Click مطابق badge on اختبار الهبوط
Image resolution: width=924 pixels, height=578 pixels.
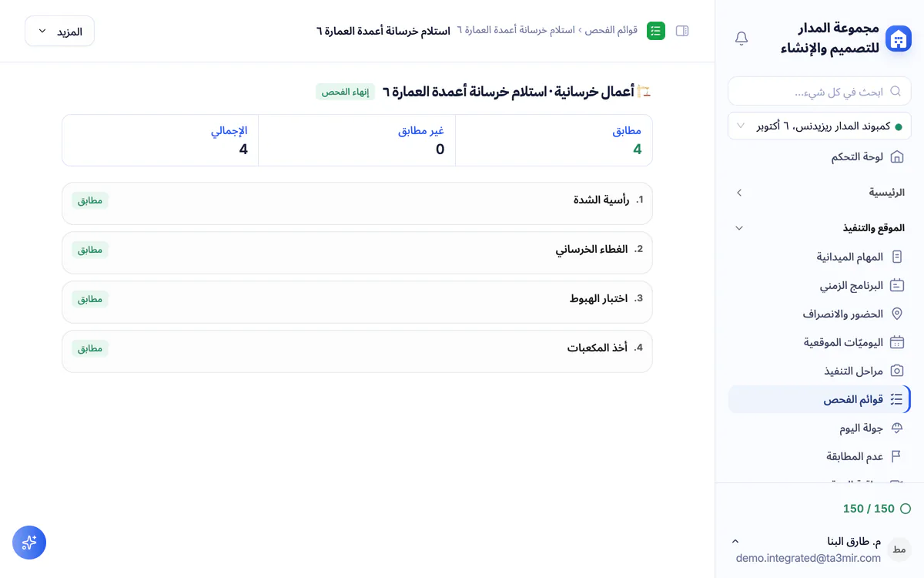(x=90, y=299)
